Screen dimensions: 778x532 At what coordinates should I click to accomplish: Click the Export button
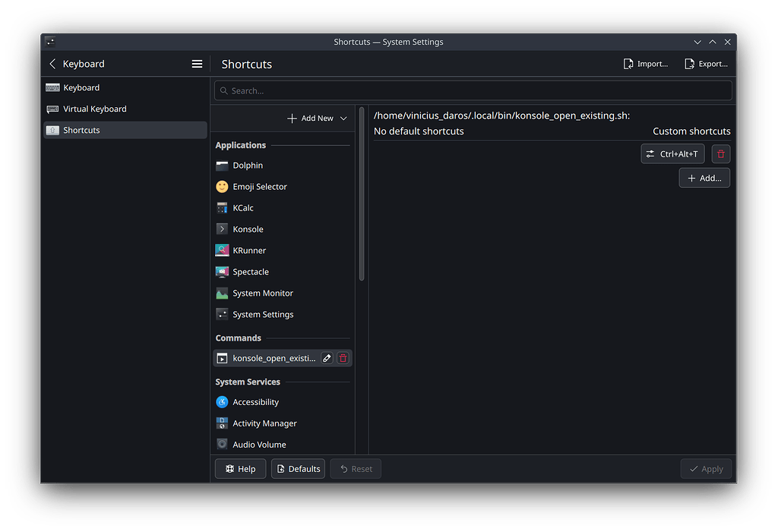(706, 65)
